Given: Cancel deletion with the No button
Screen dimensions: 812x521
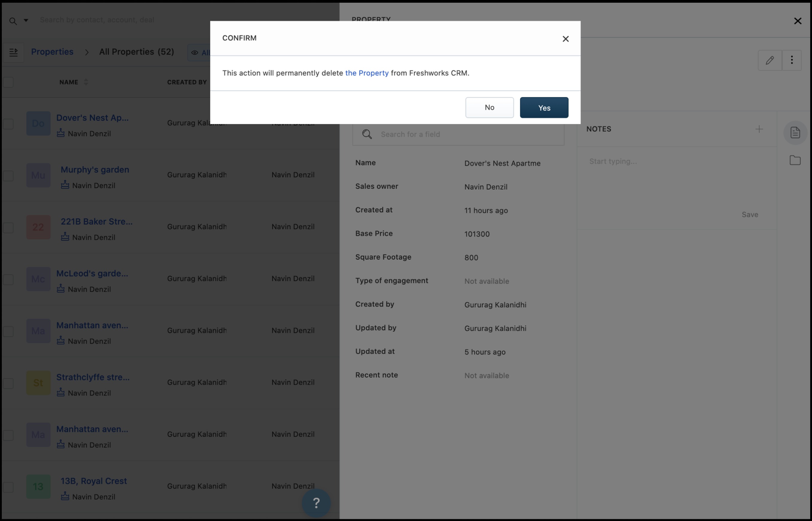Looking at the screenshot, I should click(489, 108).
